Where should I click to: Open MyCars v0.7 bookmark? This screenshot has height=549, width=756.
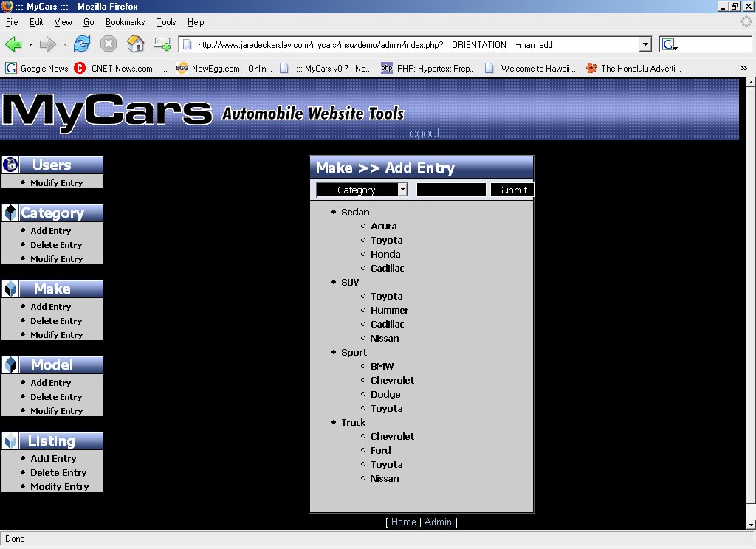click(x=326, y=69)
